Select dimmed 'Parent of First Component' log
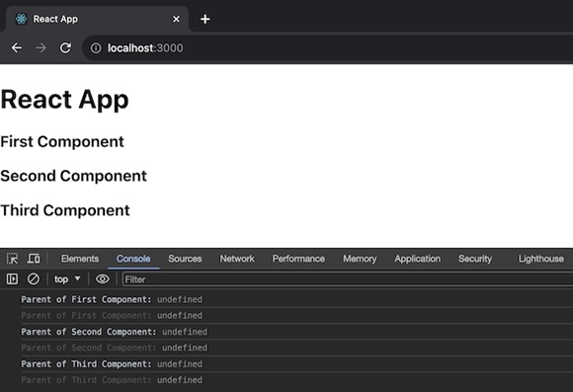This screenshot has width=573, height=392. [x=286, y=316]
